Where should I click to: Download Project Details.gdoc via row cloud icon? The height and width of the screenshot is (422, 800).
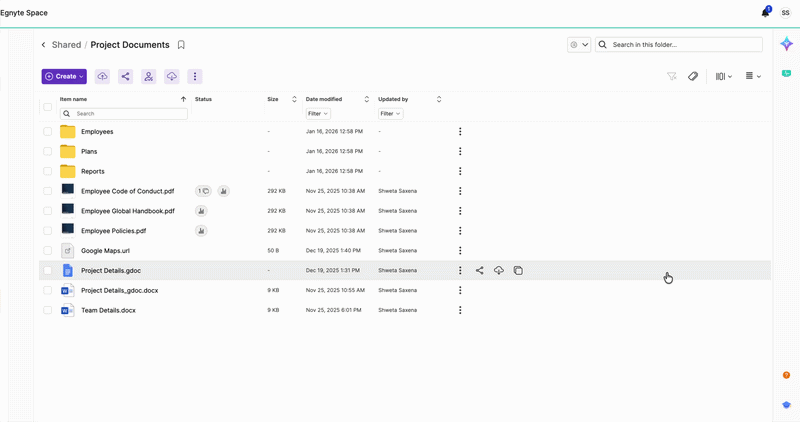(499, 270)
